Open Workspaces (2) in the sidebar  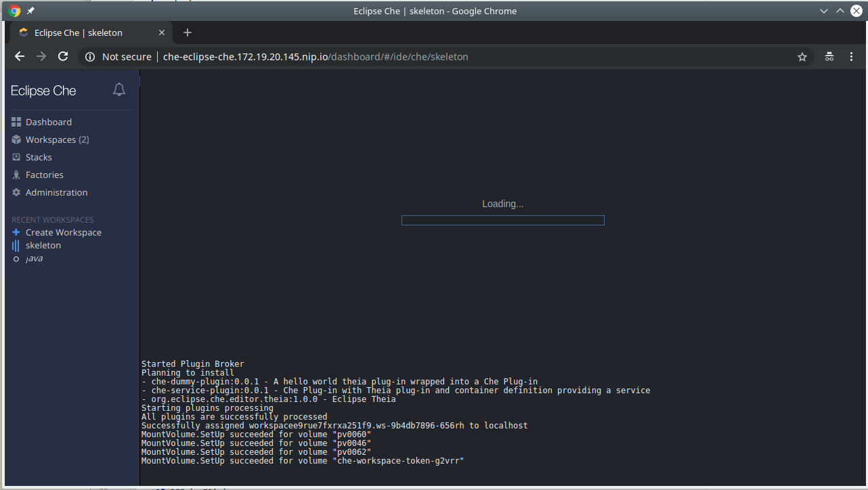pyautogui.click(x=58, y=139)
